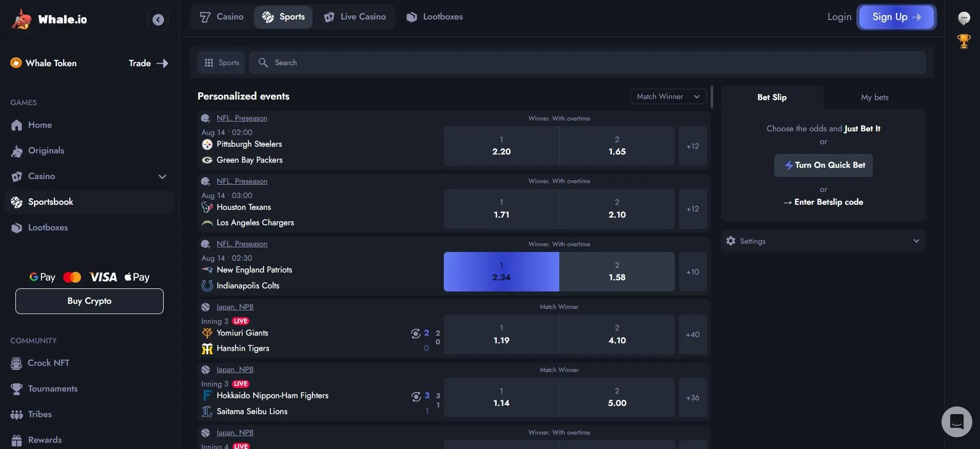Click the Hanshin Tigers team logo
The image size is (980, 449).
[207, 349]
